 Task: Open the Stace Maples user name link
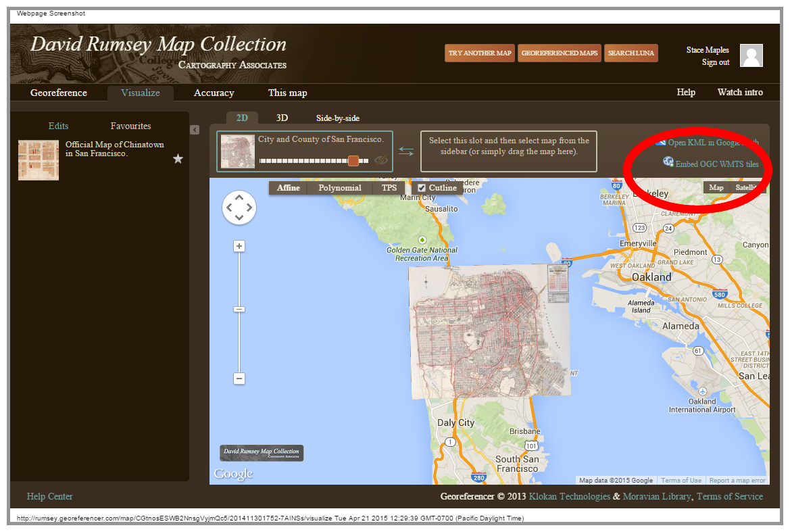click(x=708, y=50)
